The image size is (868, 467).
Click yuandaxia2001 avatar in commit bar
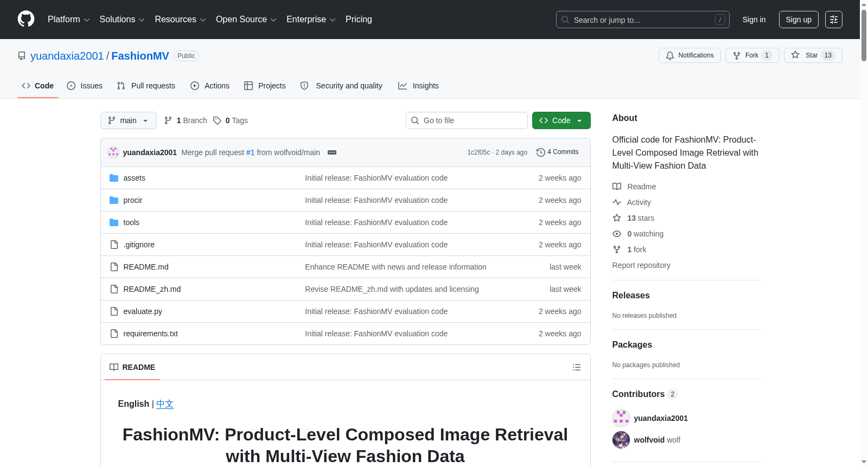click(x=113, y=152)
